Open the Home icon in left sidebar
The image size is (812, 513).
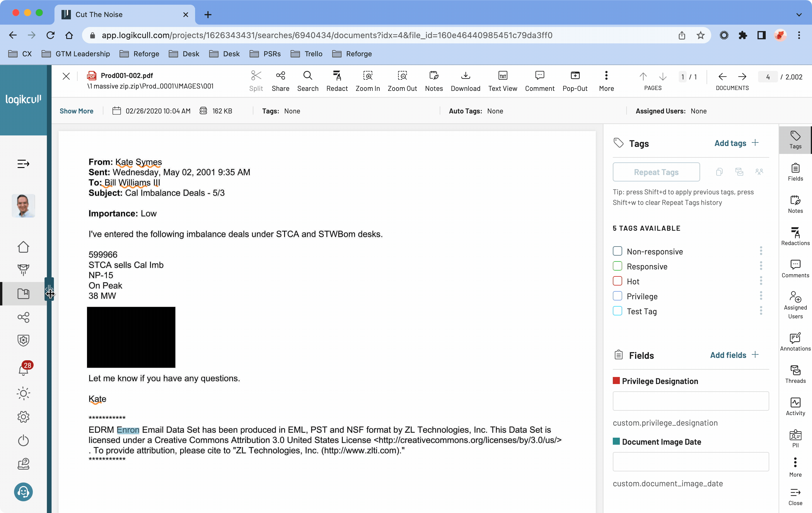(x=23, y=247)
